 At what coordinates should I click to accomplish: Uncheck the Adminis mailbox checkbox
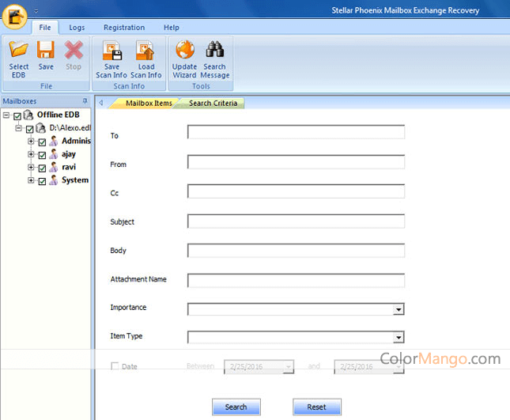pos(42,142)
